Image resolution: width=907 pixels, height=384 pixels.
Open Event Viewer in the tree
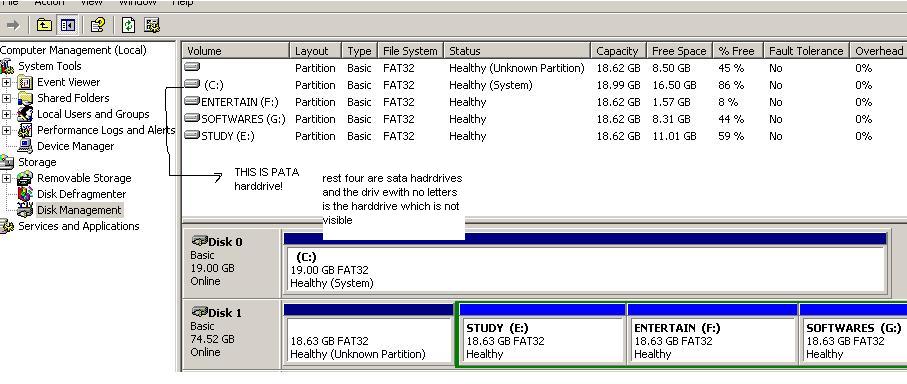click(68, 82)
